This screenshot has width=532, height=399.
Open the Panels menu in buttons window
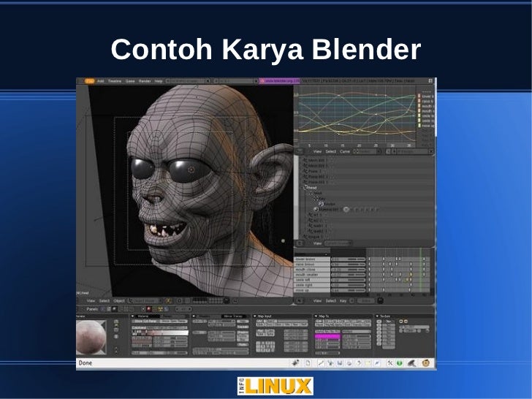(92, 309)
